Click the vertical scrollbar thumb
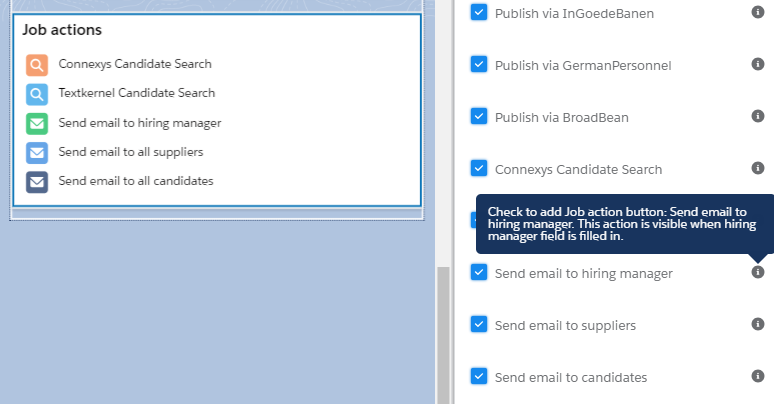The width and height of the screenshot is (774, 404). [x=443, y=335]
